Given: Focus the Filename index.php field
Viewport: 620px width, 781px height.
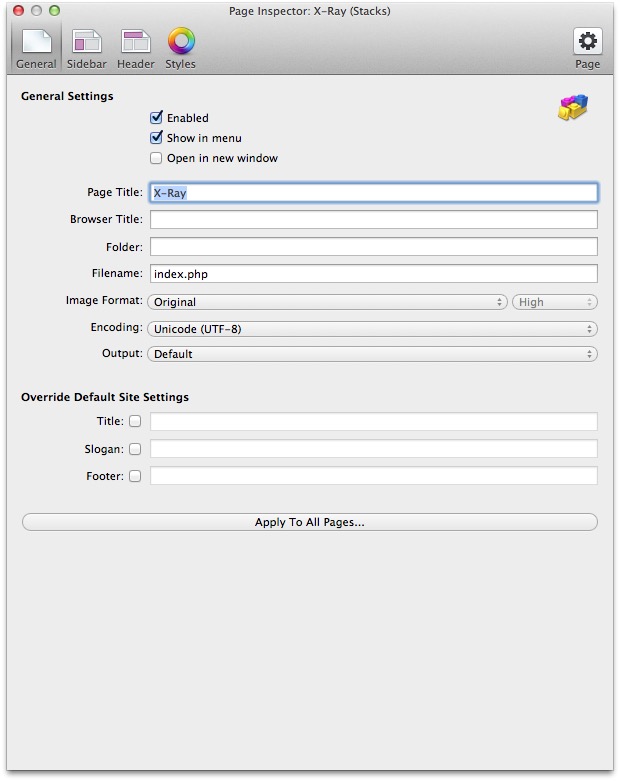Looking at the screenshot, I should [374, 273].
